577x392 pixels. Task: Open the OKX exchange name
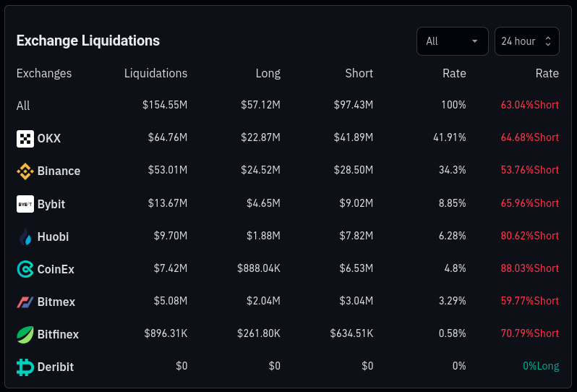(x=49, y=138)
